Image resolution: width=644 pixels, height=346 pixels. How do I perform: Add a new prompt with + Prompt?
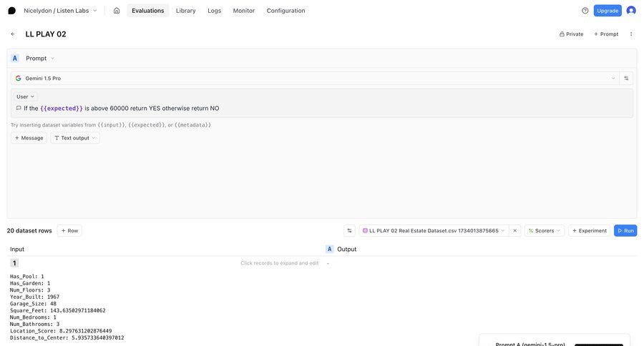606,34
